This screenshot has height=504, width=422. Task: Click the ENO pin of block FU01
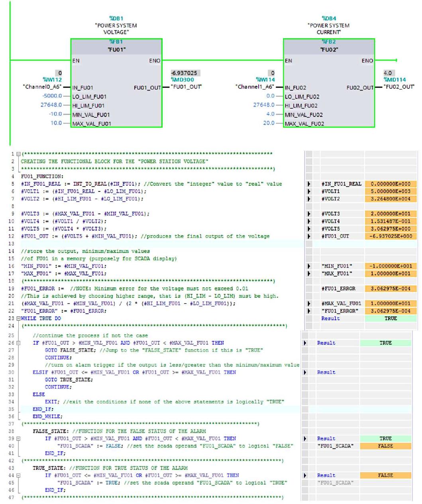tap(155, 61)
